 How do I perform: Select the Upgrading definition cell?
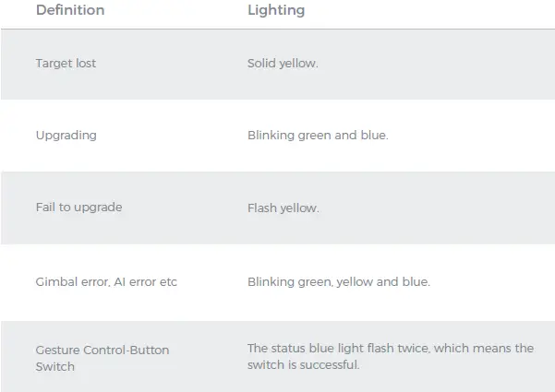tap(66, 136)
